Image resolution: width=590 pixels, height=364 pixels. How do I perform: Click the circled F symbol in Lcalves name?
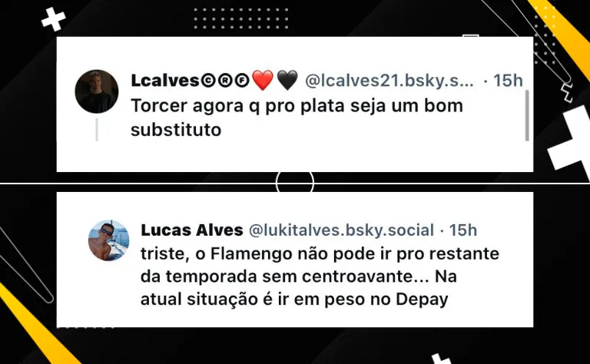243,81
